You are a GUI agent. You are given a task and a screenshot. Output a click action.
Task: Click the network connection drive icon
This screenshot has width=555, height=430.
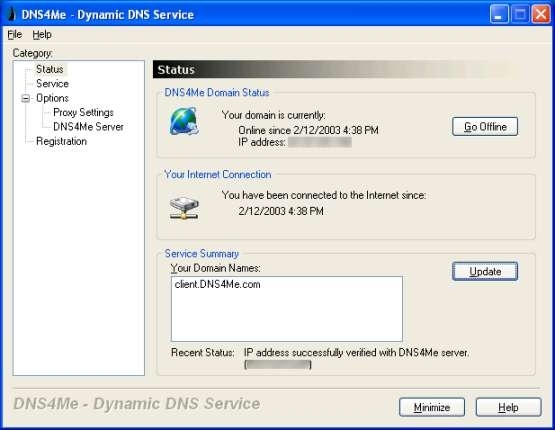click(x=184, y=208)
